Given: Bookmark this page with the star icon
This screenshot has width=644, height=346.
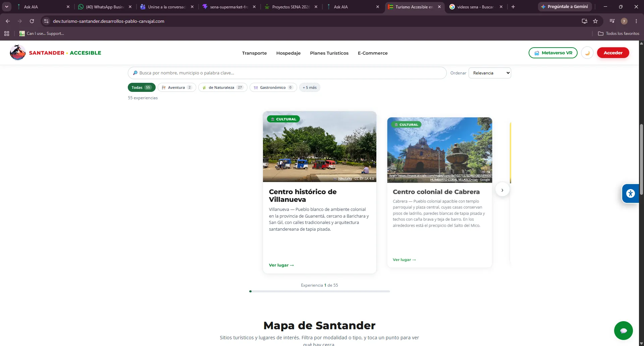Looking at the screenshot, I should coord(595,21).
